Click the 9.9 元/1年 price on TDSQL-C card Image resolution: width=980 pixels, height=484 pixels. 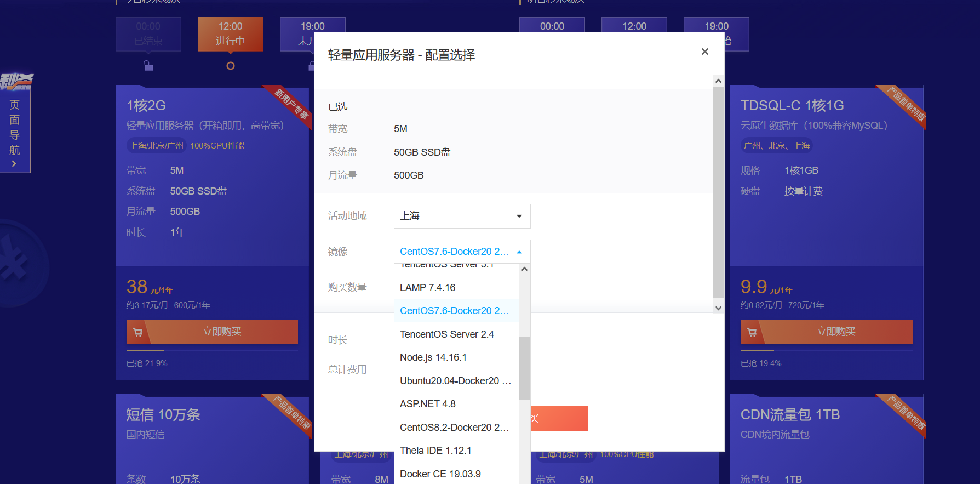click(767, 287)
